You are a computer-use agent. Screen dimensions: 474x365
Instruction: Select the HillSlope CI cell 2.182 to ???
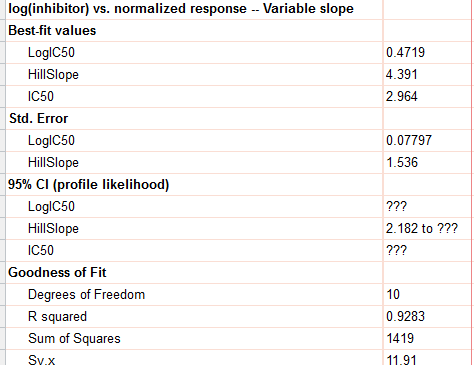422,228
